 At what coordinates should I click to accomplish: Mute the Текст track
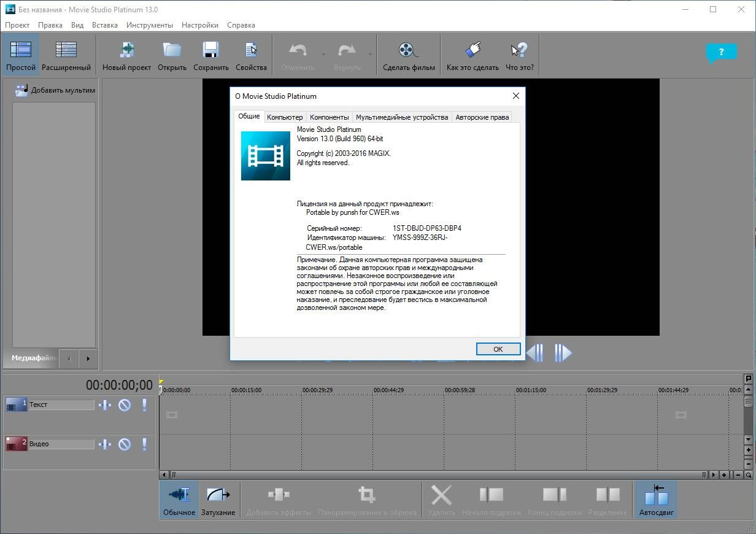(x=125, y=404)
